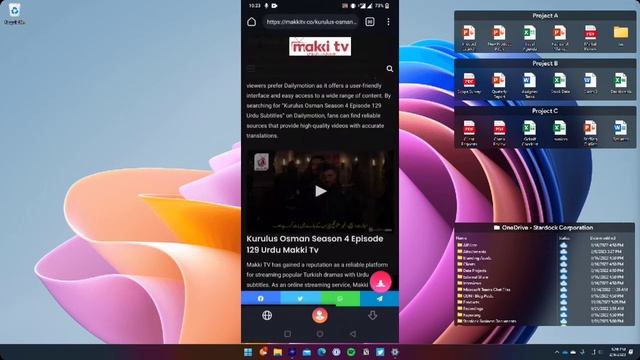Viewport: 640px width, 360px height.
Task: Open the yellow folder in Project A
Action: point(620,36)
